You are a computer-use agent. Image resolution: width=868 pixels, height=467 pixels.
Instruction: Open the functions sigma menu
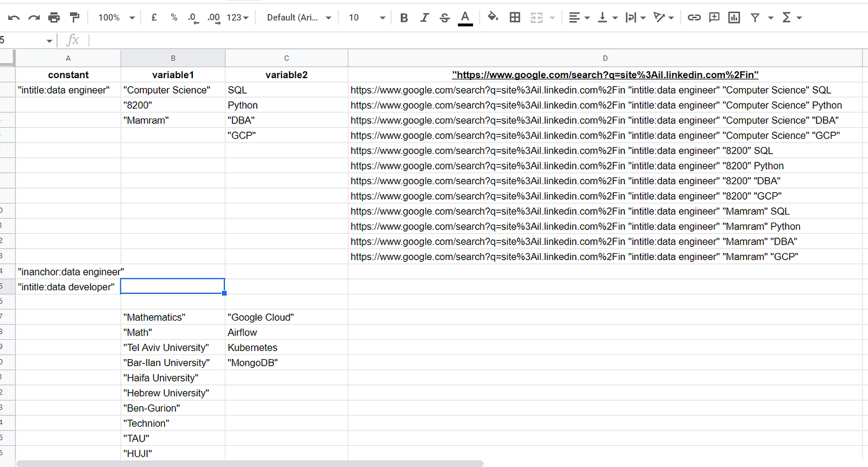(792, 17)
